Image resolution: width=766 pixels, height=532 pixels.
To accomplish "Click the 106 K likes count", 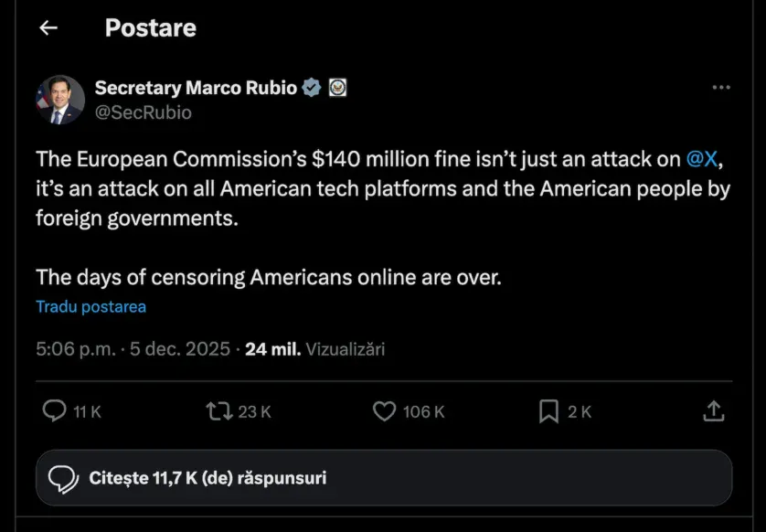I will 423,412.
